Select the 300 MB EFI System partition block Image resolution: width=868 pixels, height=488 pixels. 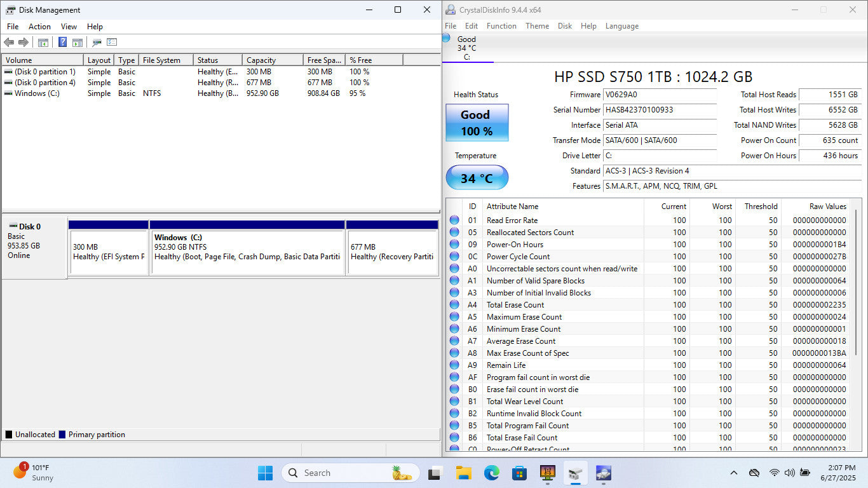pos(109,248)
